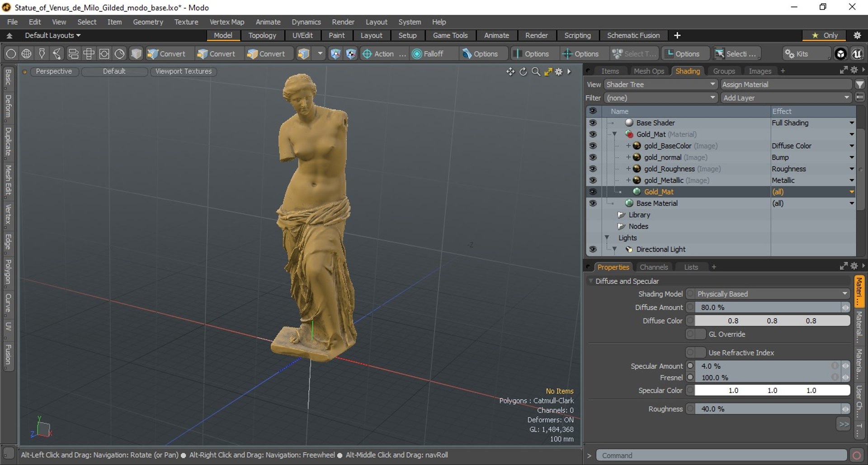
Task: Click the Default shading style button
Action: [114, 71]
